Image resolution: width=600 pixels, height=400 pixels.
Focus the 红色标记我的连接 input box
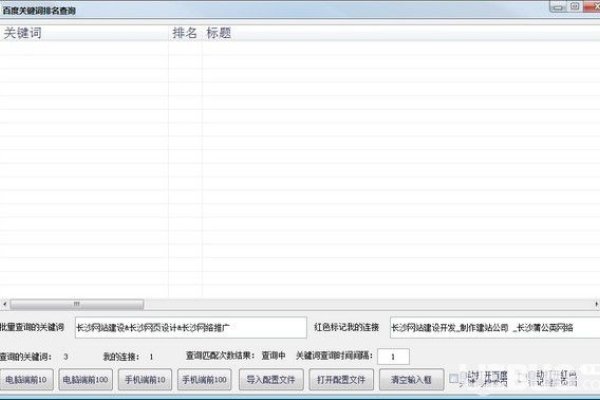(x=495, y=328)
